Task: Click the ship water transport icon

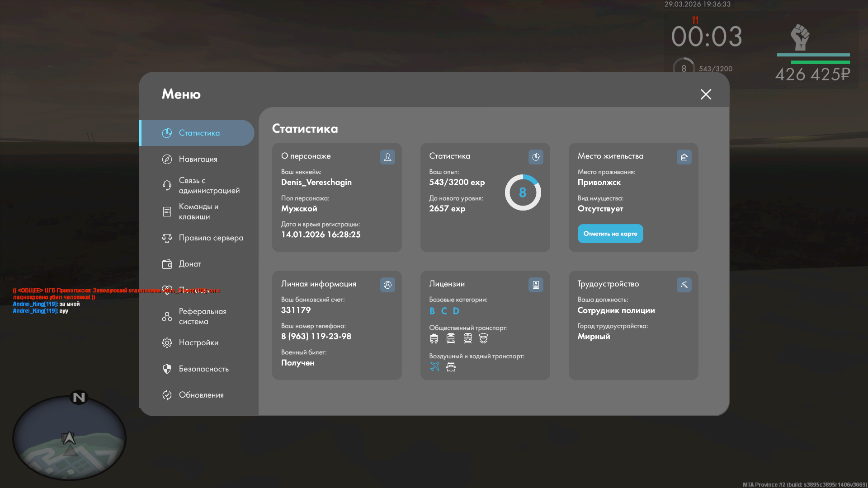Action: point(451,366)
